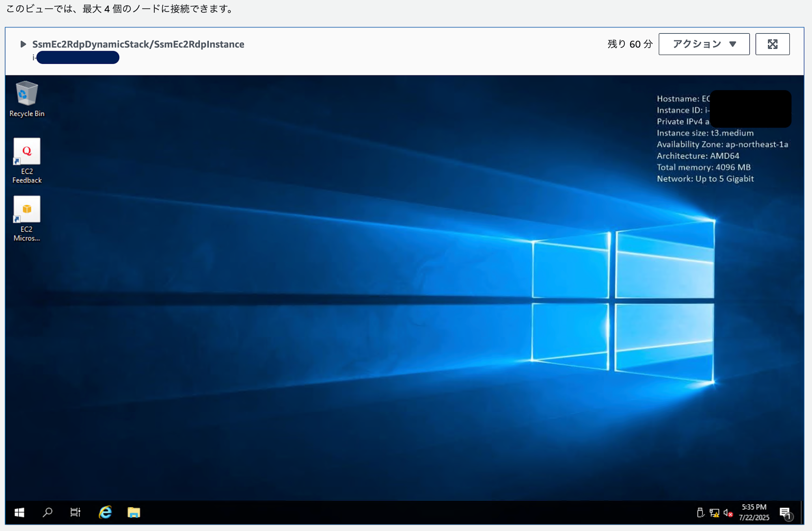The width and height of the screenshot is (812, 531).
Task: Click the Show desktop strip beside notifications
Action: point(801,513)
